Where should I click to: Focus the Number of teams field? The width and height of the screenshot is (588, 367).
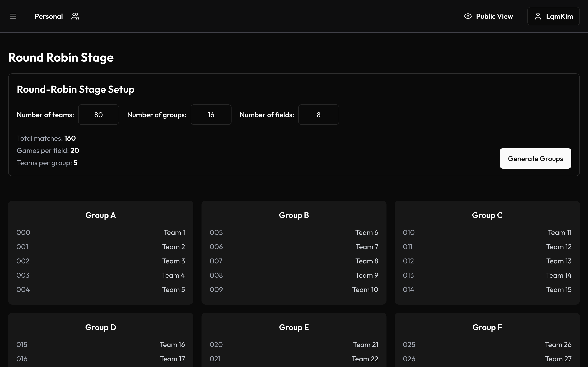pyautogui.click(x=98, y=115)
